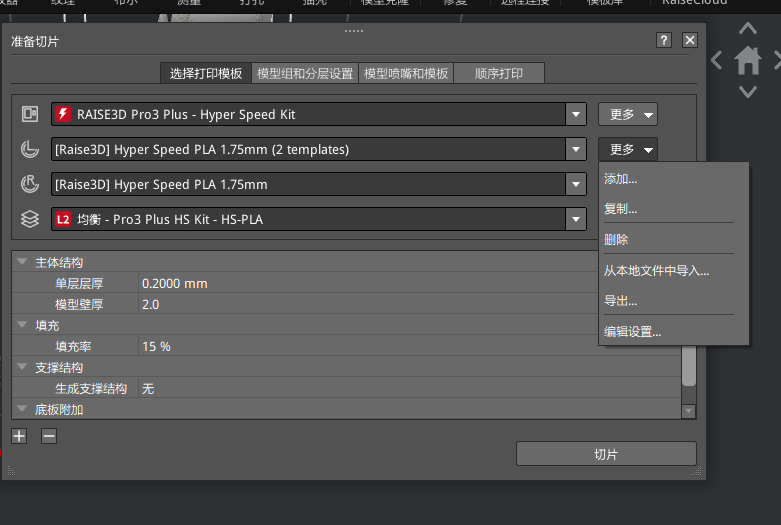The height and width of the screenshot is (525, 781).
Task: Click the view down arrow
Action: [748, 92]
